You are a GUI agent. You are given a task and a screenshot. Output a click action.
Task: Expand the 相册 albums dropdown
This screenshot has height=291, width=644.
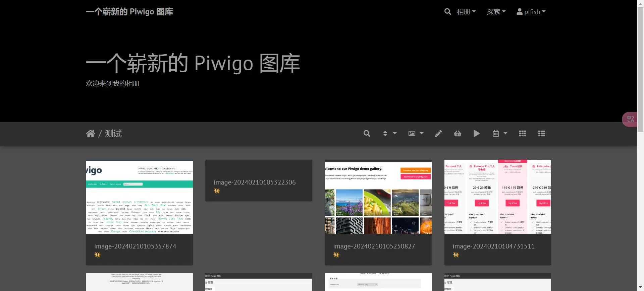click(x=466, y=12)
